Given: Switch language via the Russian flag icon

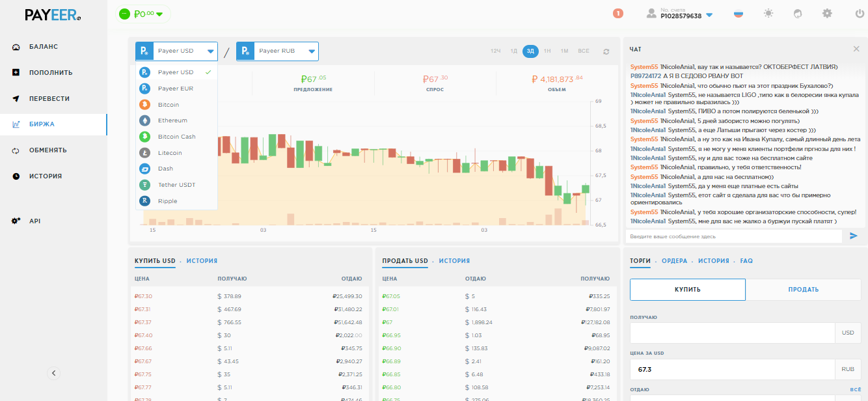Looking at the screenshot, I should (739, 14).
